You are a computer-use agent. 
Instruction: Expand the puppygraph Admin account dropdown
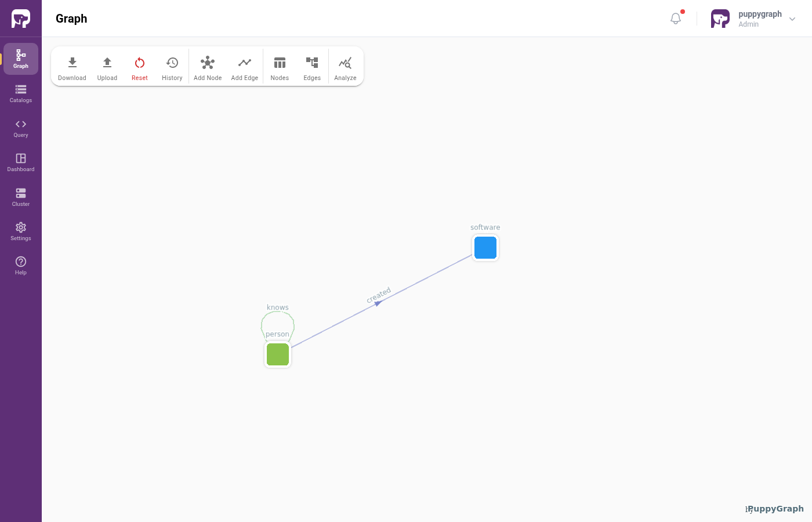pos(792,19)
